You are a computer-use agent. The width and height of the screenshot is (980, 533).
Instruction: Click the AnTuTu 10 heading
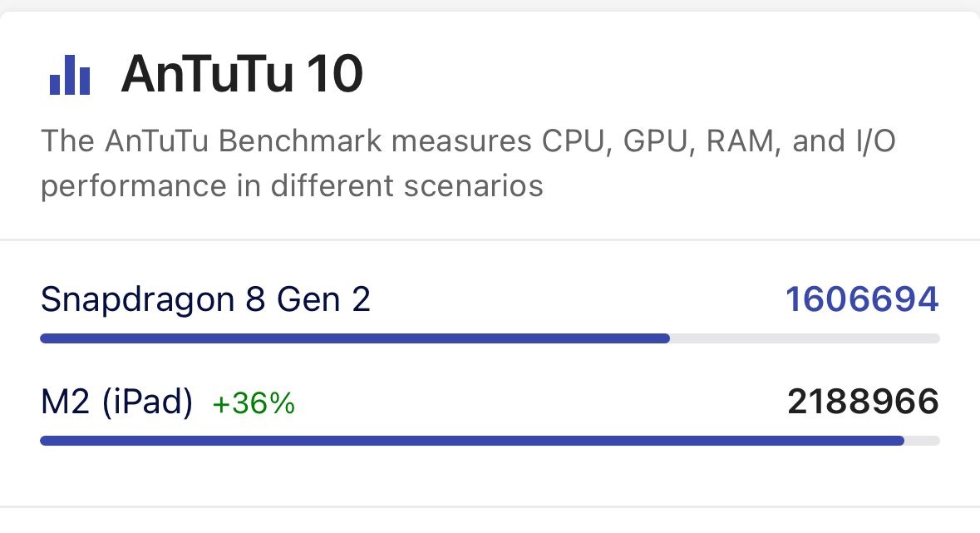tap(242, 75)
